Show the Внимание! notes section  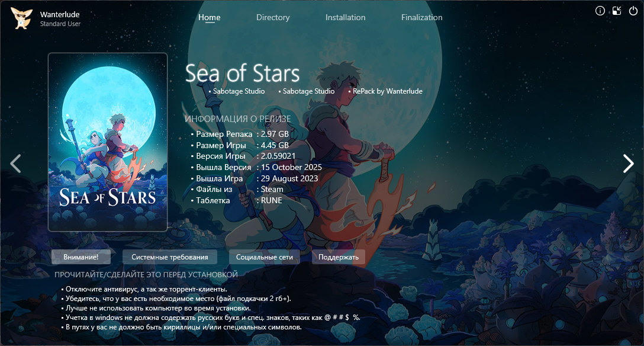[81, 257]
